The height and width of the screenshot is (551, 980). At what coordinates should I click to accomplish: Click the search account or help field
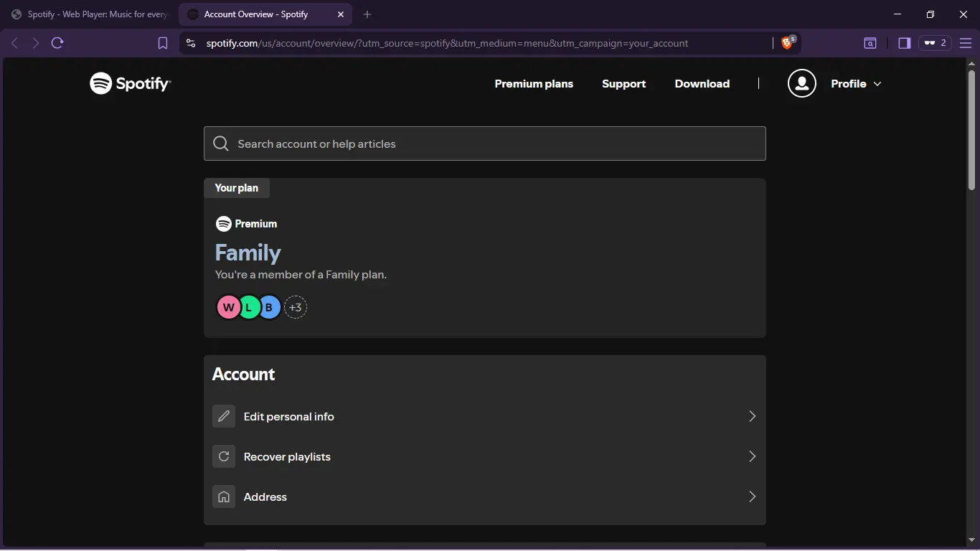(485, 143)
